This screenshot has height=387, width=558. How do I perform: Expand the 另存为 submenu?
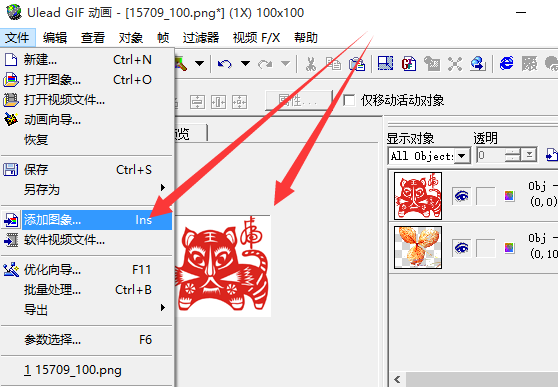coord(86,189)
